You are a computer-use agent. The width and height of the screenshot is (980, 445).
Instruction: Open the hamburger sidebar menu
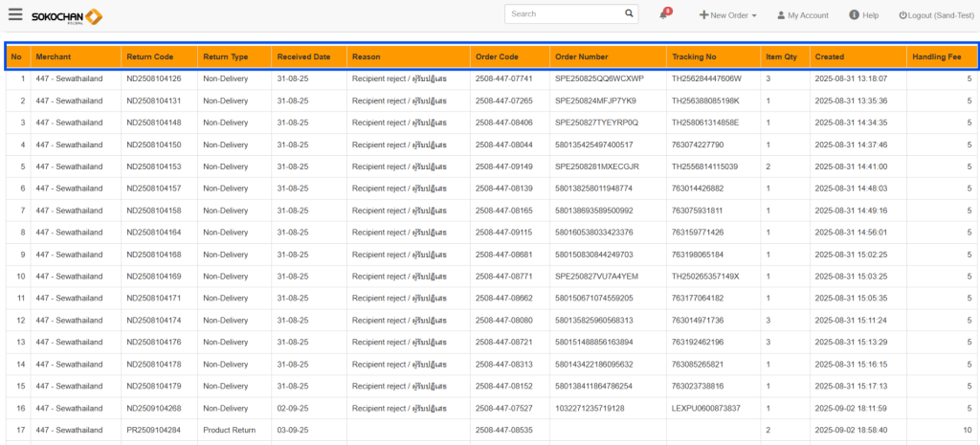pyautogui.click(x=15, y=14)
